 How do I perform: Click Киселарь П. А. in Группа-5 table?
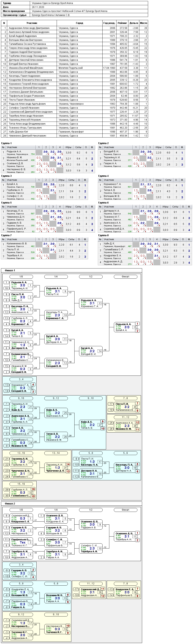pyautogui.click(x=15, y=211)
